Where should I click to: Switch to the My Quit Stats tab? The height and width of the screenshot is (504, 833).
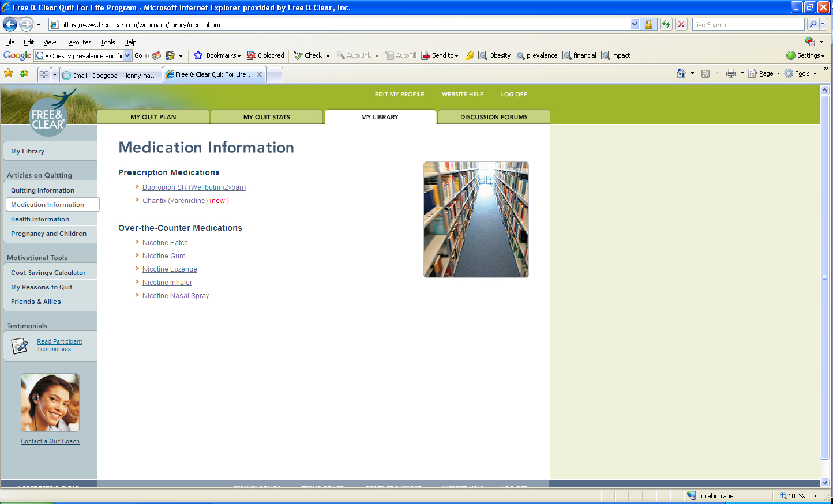(x=267, y=117)
